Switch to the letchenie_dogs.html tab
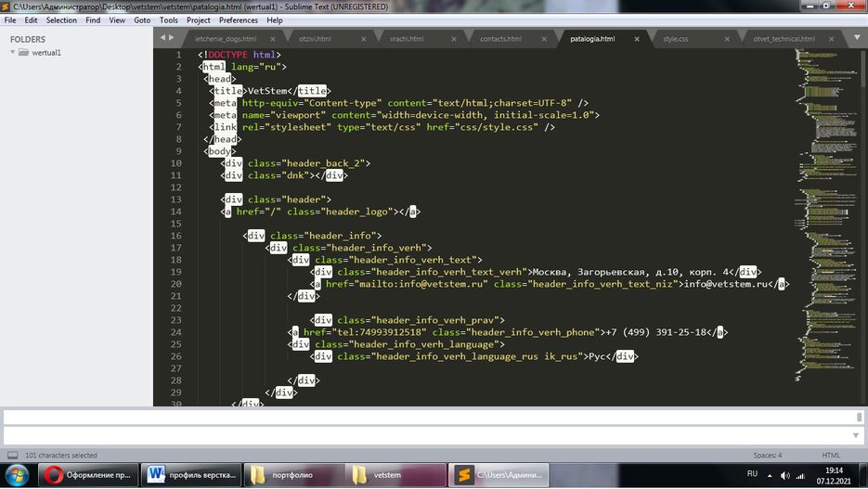 [x=226, y=39]
